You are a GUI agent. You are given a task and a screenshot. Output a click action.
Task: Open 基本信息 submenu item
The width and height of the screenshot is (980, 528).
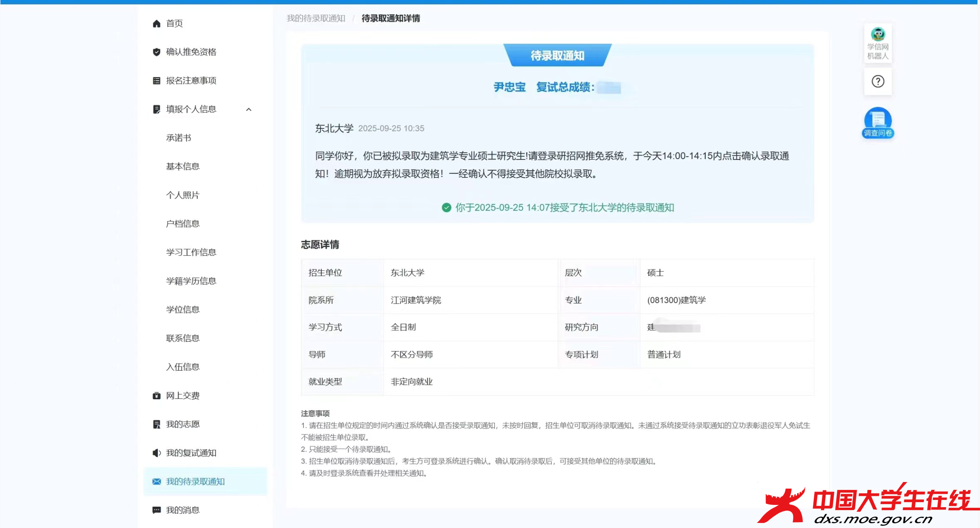183,167
